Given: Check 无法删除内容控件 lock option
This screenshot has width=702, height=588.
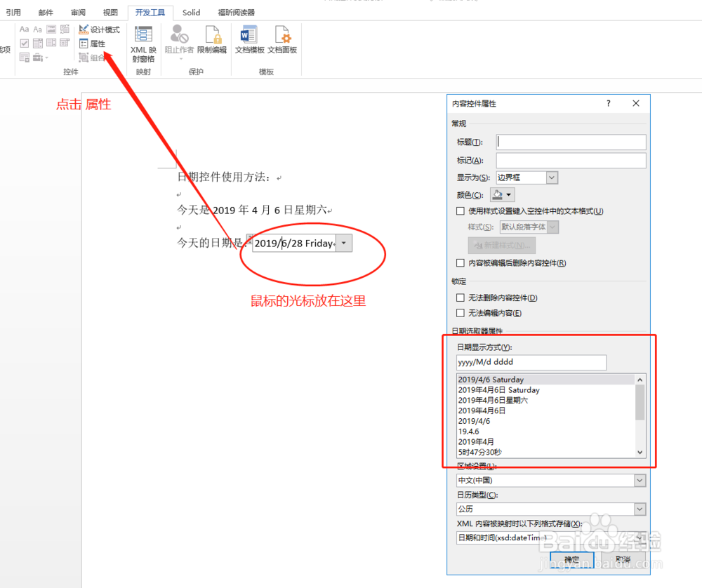Looking at the screenshot, I should 461,298.
